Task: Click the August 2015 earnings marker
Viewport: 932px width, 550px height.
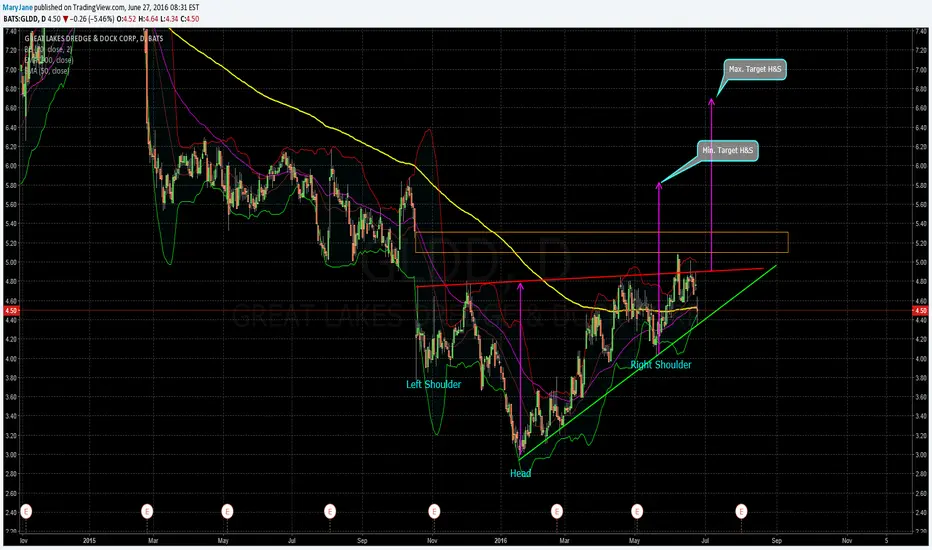Action: (330, 511)
